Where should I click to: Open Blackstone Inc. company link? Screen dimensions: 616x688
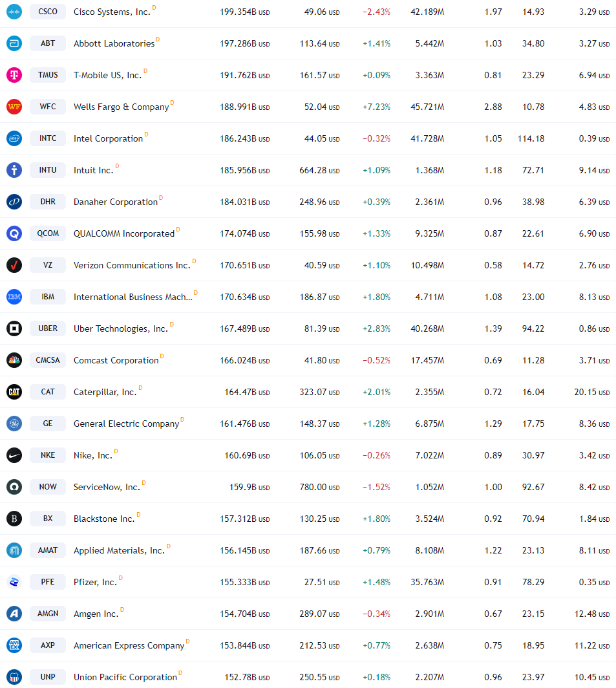[x=104, y=519]
